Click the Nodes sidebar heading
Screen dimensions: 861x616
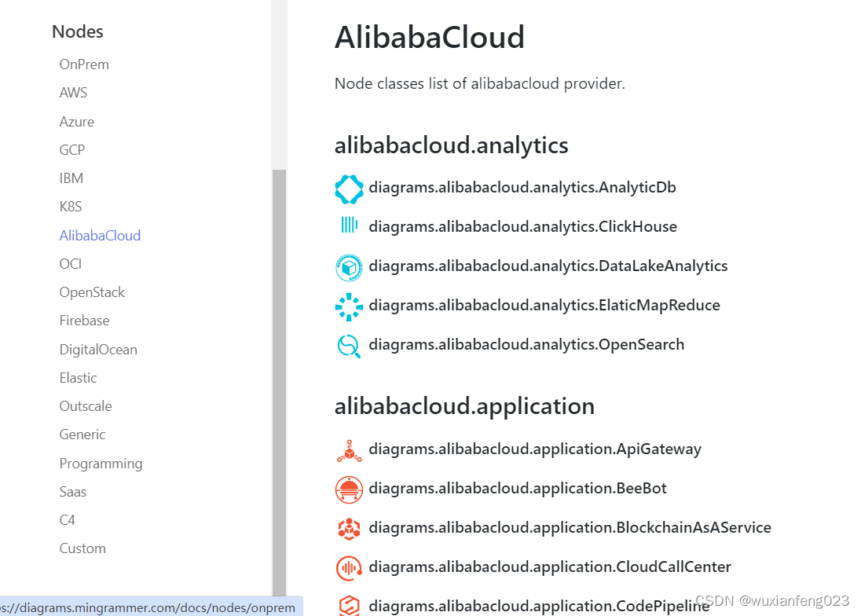(78, 32)
